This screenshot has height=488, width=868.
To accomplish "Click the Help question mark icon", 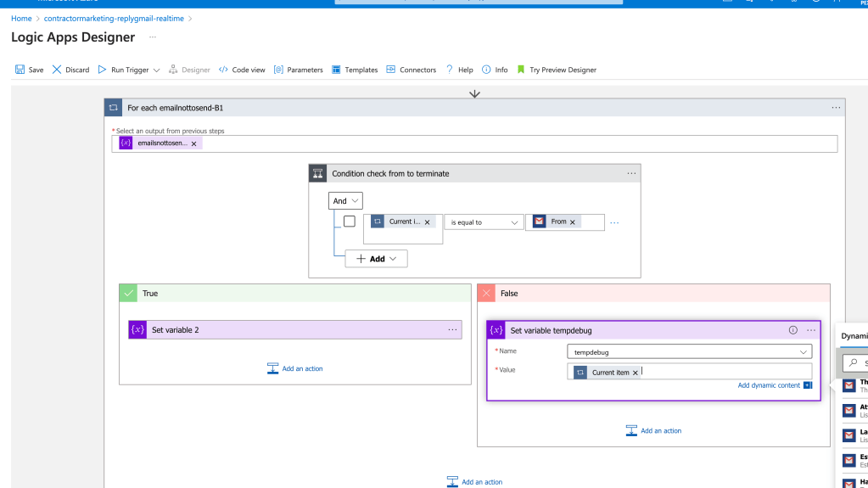I will (450, 70).
